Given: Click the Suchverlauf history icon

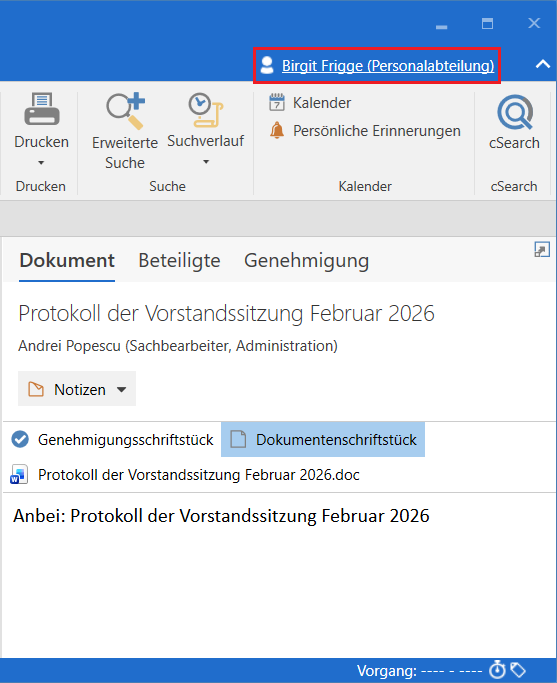Looking at the screenshot, I should coord(206,109).
